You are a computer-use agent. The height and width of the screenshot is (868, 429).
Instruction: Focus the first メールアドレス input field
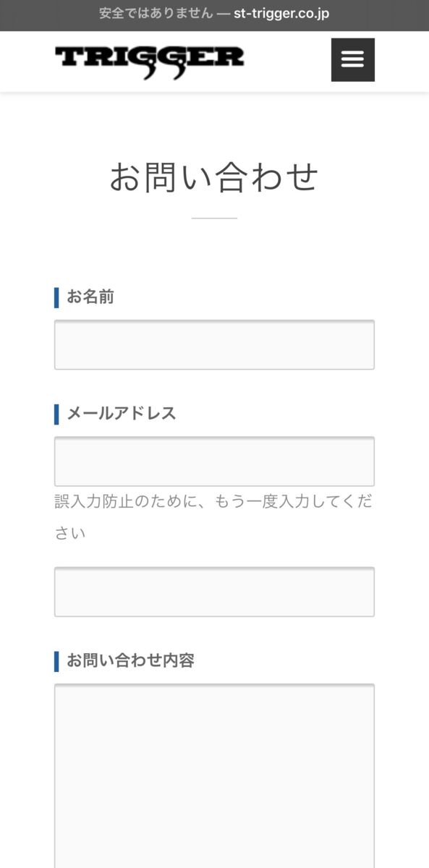(214, 461)
